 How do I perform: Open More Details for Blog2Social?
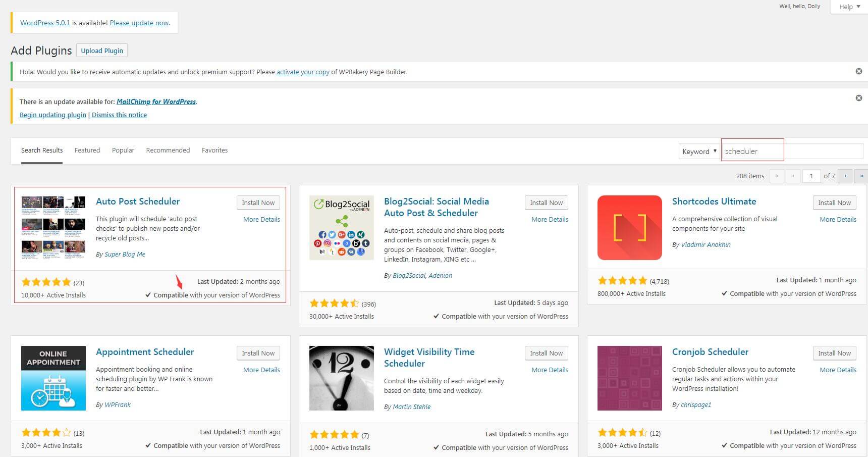tap(550, 219)
